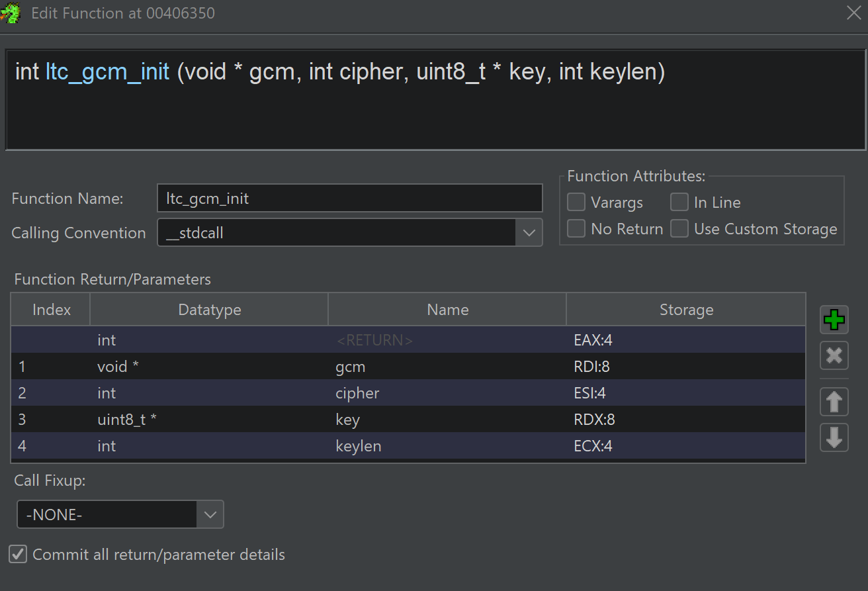Enable the In Line checkbox

(x=679, y=203)
